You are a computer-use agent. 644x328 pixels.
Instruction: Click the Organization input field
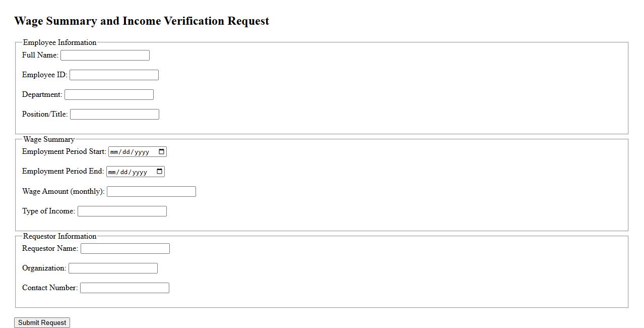(113, 268)
